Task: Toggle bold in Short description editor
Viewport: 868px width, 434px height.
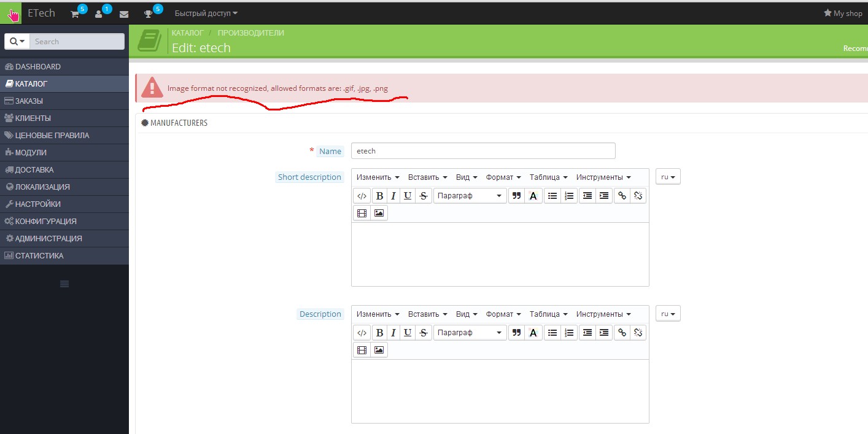Action: [x=379, y=196]
